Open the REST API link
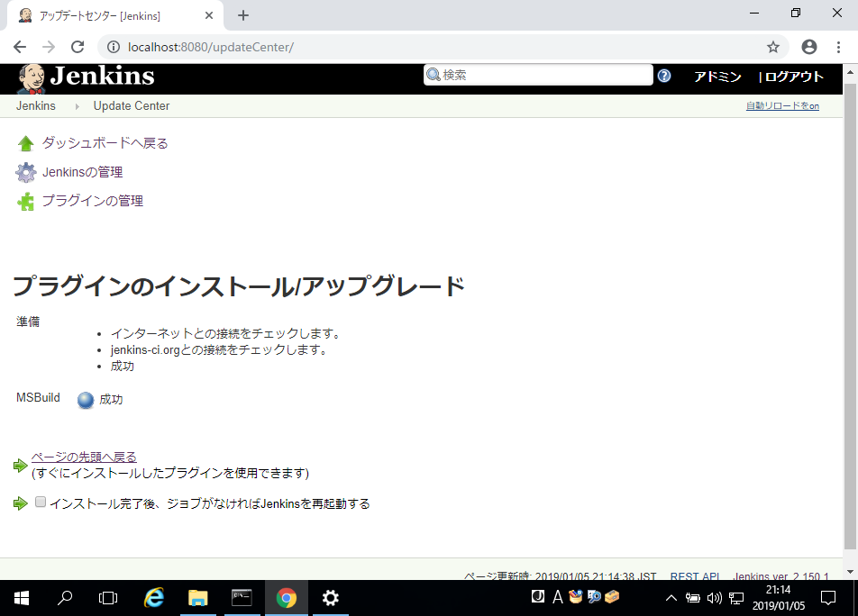The height and width of the screenshot is (616, 858). pyautogui.click(x=694, y=576)
